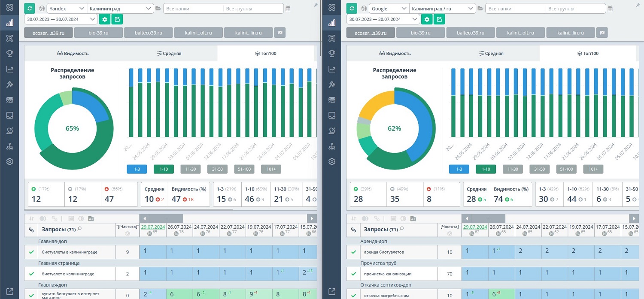Open the settings gear in the left sidebar

pos(9,162)
